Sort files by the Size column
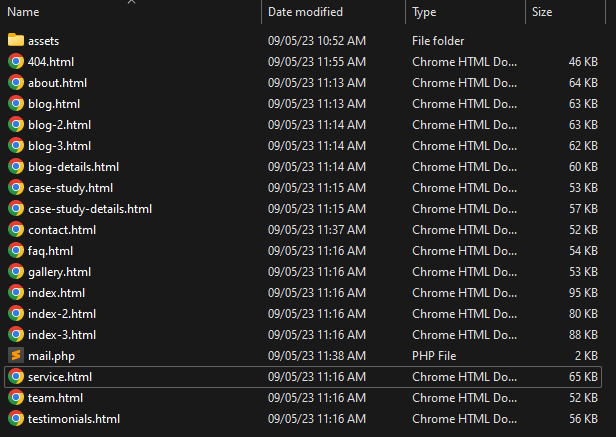Viewport: 616px width, 437px height. tap(542, 12)
